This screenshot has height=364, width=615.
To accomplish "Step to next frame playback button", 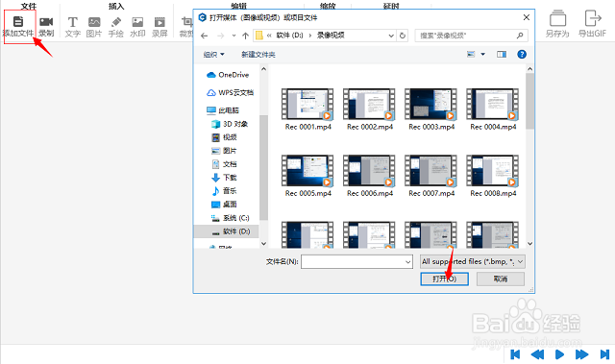I will pos(581,354).
